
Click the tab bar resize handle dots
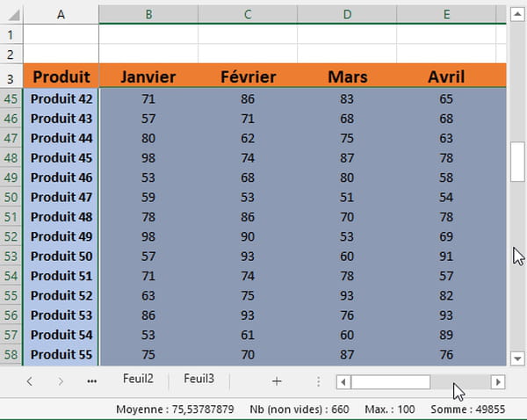(x=318, y=381)
